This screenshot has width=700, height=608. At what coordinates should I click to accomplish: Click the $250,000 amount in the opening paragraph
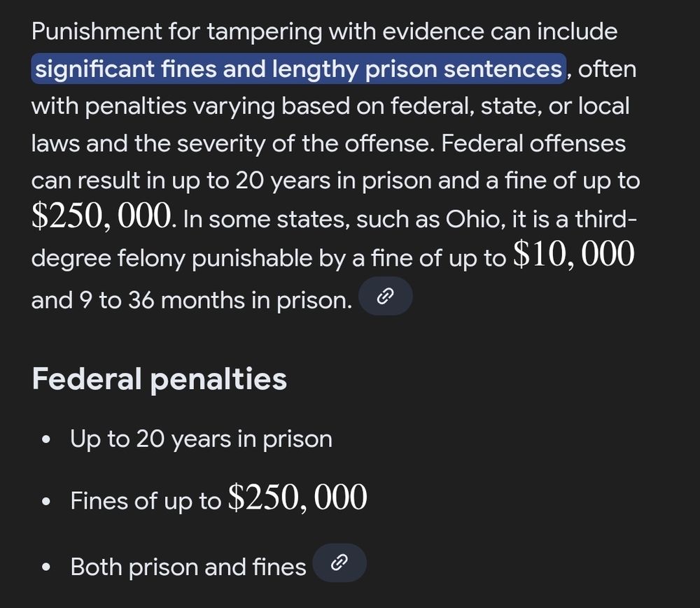[x=101, y=216]
